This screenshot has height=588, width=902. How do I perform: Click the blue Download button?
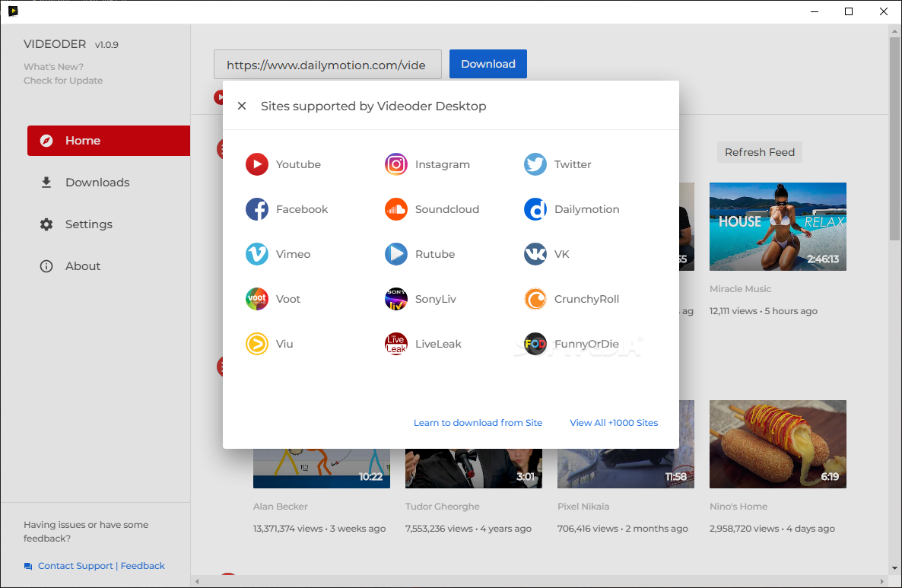click(x=488, y=64)
